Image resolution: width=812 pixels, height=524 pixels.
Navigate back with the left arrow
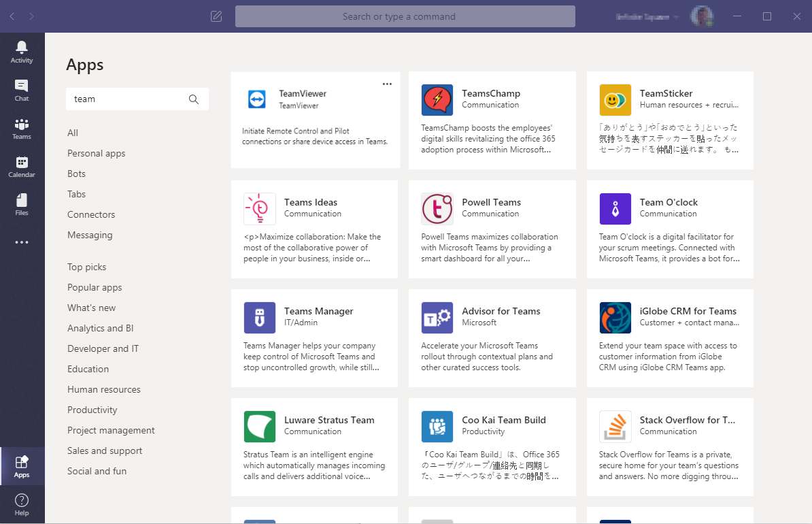[x=12, y=16]
